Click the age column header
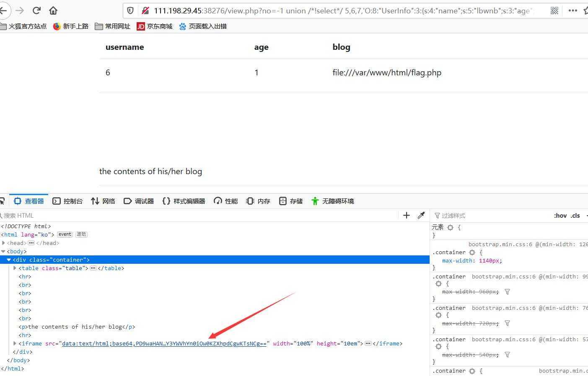 (x=261, y=47)
